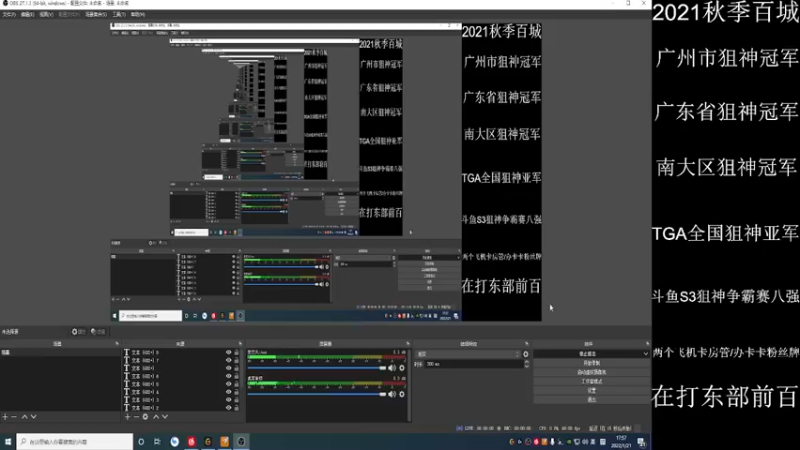
Task: Select the scene row in Scenes list
Action: tap(60, 353)
